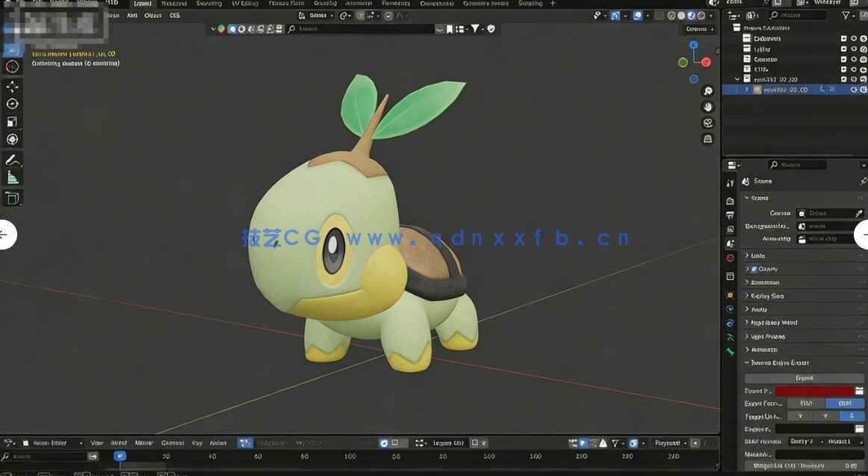Collapse the expanded turtwig collection in the Outliner

pos(737,78)
